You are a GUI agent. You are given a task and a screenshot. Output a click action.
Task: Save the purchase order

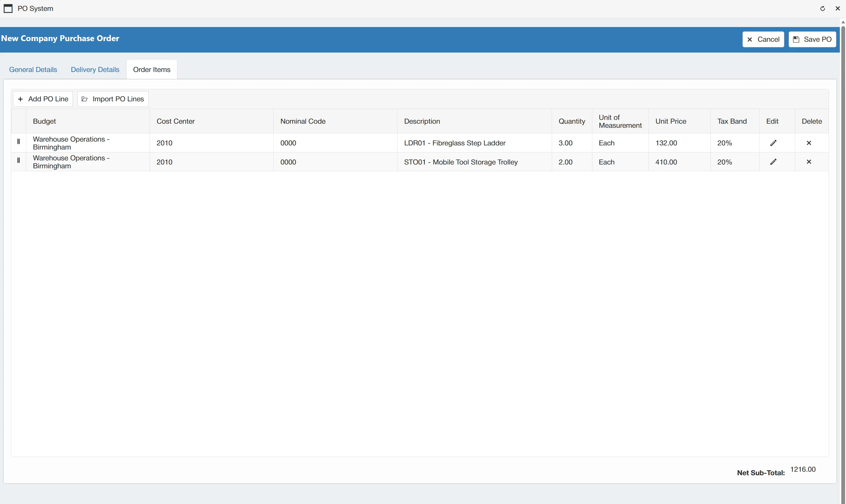pos(812,39)
